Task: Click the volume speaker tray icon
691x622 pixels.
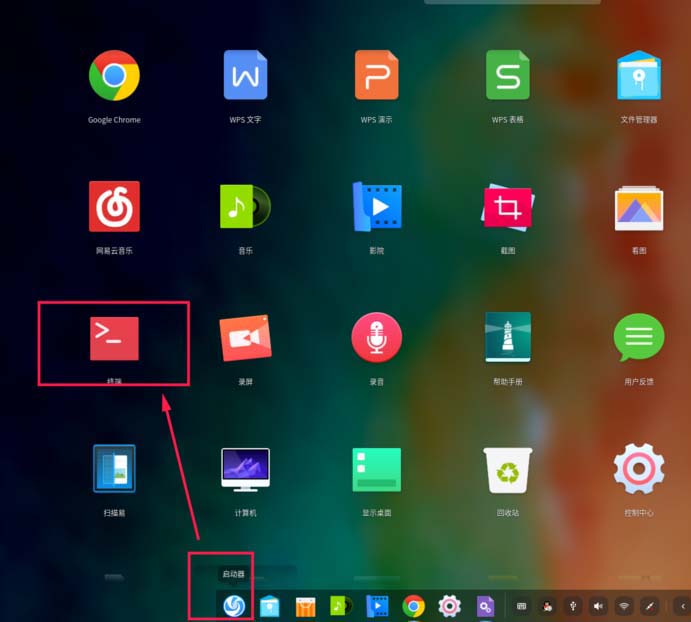Action: coord(598,606)
